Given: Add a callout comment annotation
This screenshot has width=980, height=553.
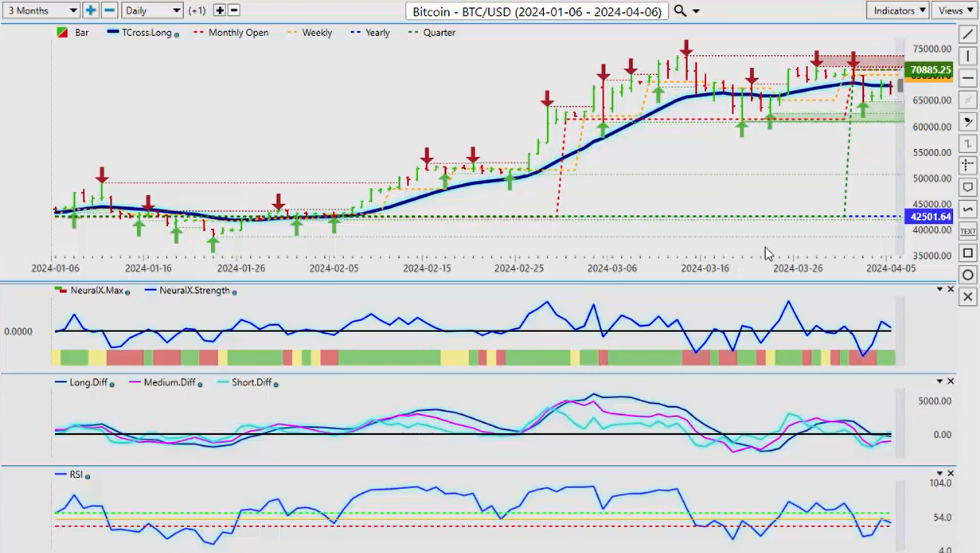Looking at the screenshot, I should [967, 187].
